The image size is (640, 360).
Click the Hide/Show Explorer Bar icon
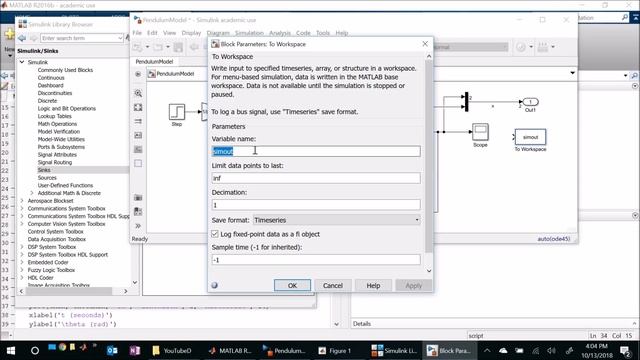click(138, 74)
